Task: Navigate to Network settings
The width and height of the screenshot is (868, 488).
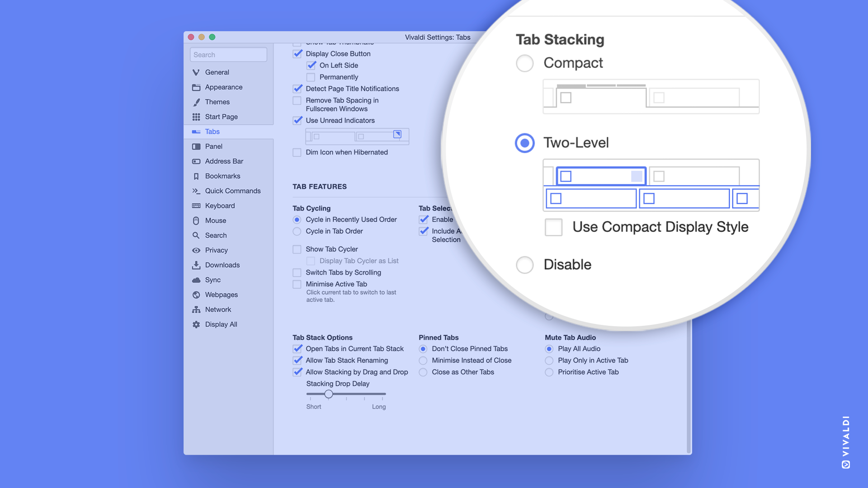Action: pos(217,309)
